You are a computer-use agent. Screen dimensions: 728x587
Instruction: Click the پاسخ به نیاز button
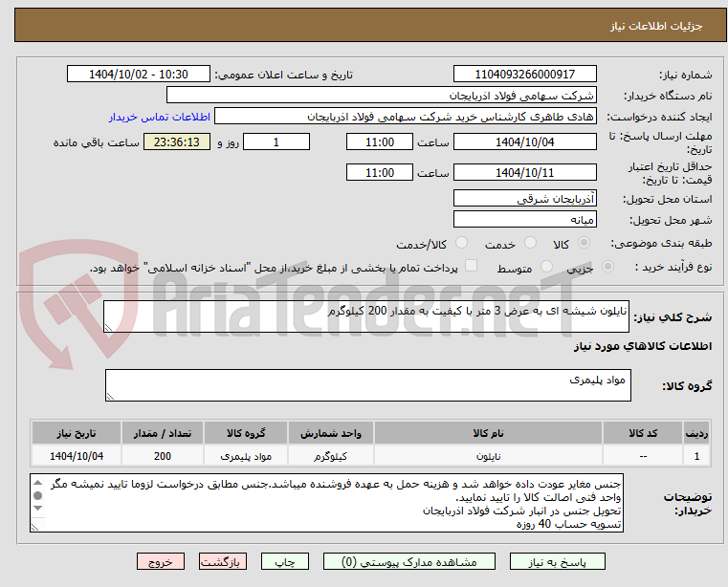coord(557,561)
